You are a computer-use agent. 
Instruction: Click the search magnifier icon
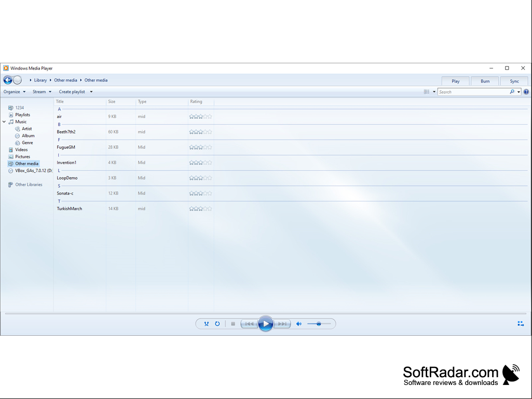pyautogui.click(x=512, y=92)
